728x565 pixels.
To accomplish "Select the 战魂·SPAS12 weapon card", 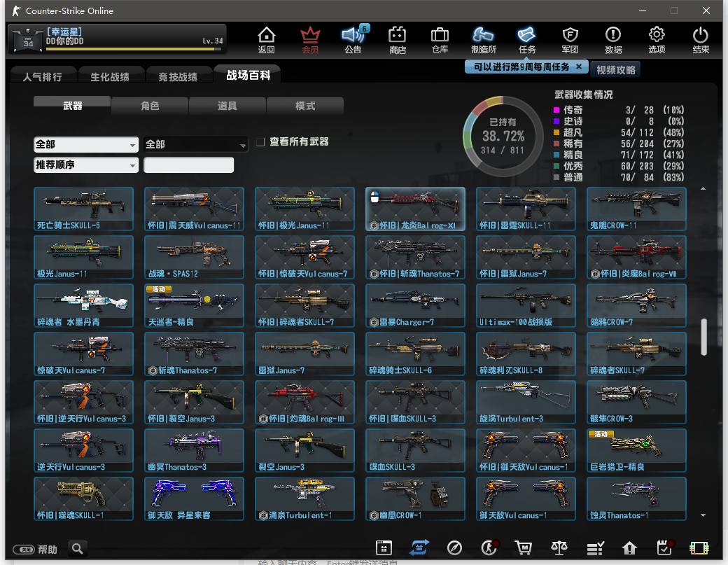I will [194, 257].
